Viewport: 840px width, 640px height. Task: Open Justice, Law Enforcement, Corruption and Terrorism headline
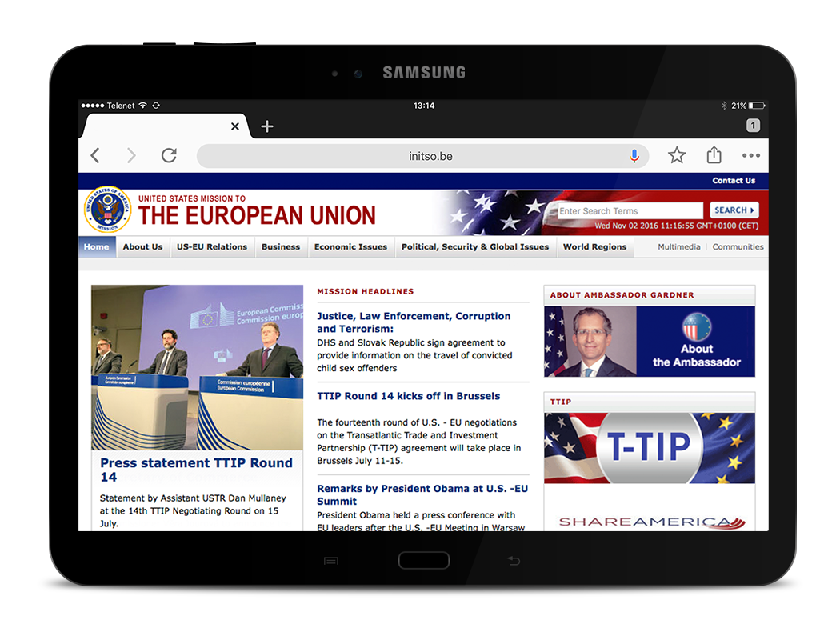point(414,322)
